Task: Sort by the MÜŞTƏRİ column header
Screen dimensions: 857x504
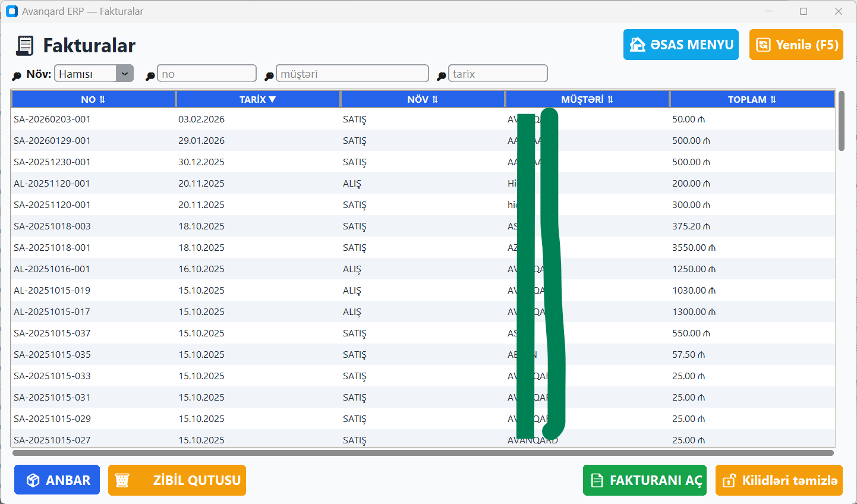Action: (x=587, y=99)
